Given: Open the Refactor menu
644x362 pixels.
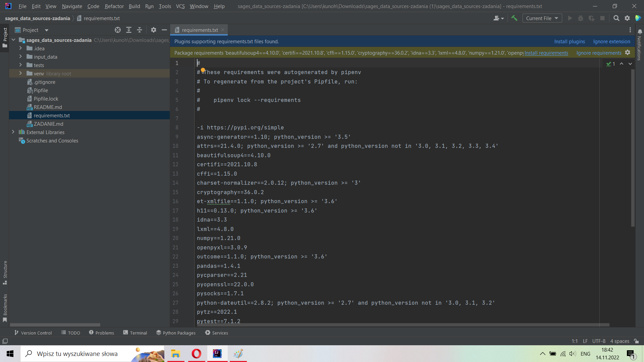Looking at the screenshot, I should [114, 6].
